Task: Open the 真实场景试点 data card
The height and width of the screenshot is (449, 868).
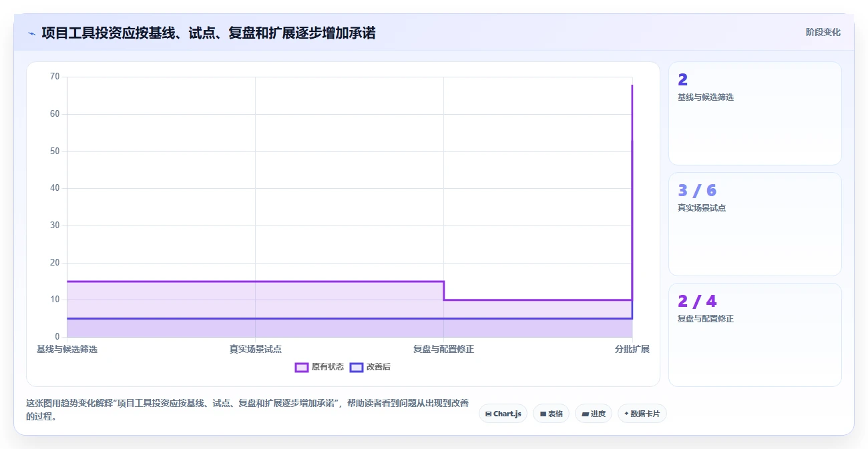Action: point(754,224)
